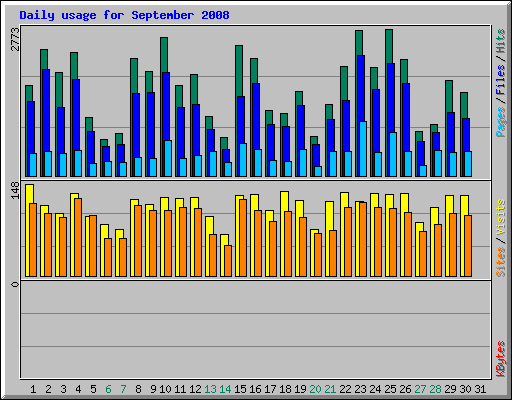Click weekend day 28 on the x-axis
The image size is (512, 400).
pos(435,389)
